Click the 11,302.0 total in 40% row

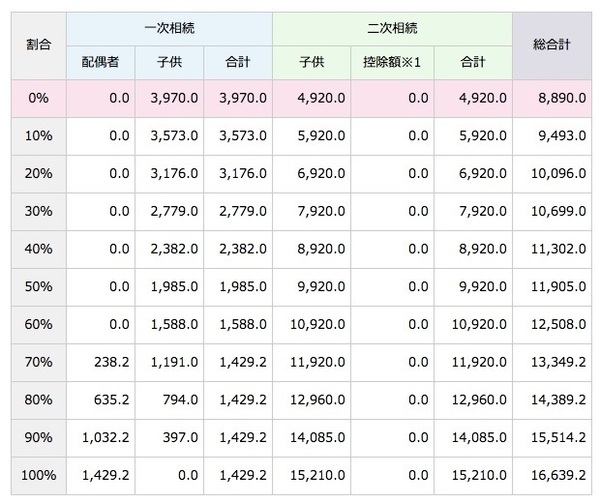[554, 249]
